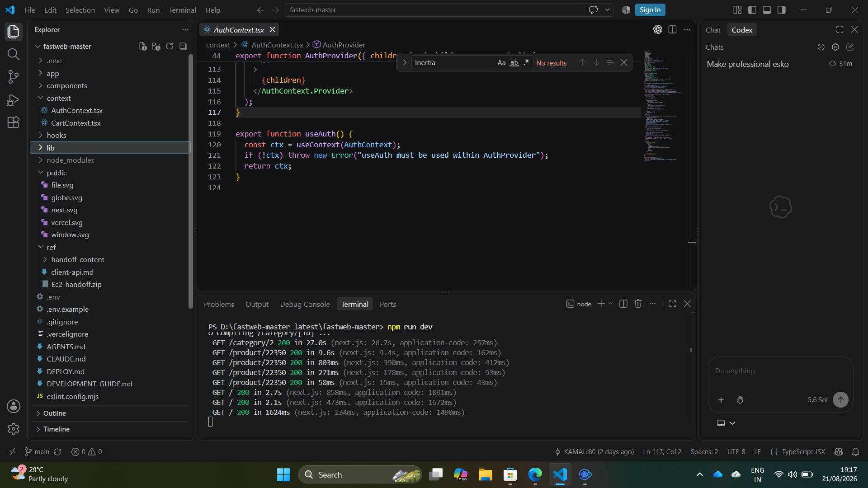Image resolution: width=868 pixels, height=488 pixels.
Task: Open the Run and Debug view
Action: click(x=14, y=100)
